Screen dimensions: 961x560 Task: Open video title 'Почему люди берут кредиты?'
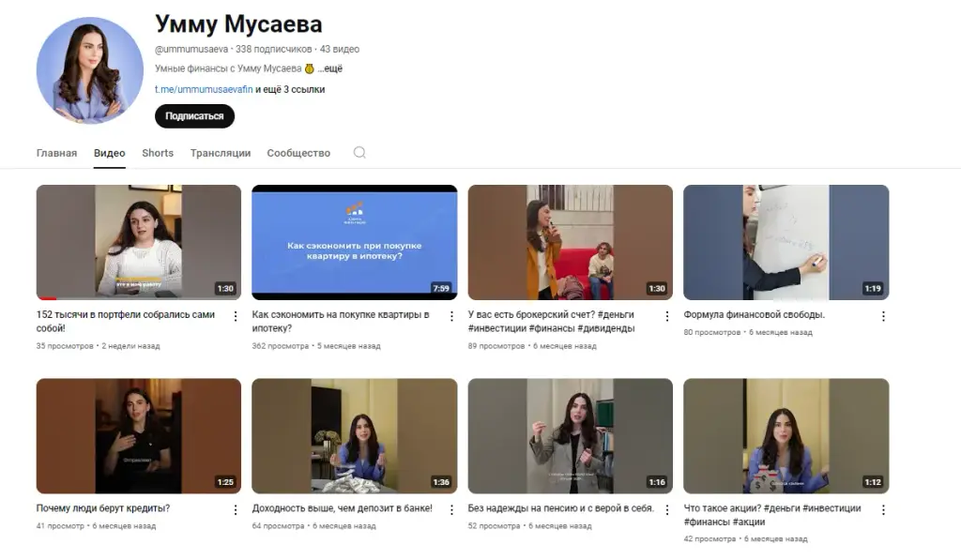point(103,507)
